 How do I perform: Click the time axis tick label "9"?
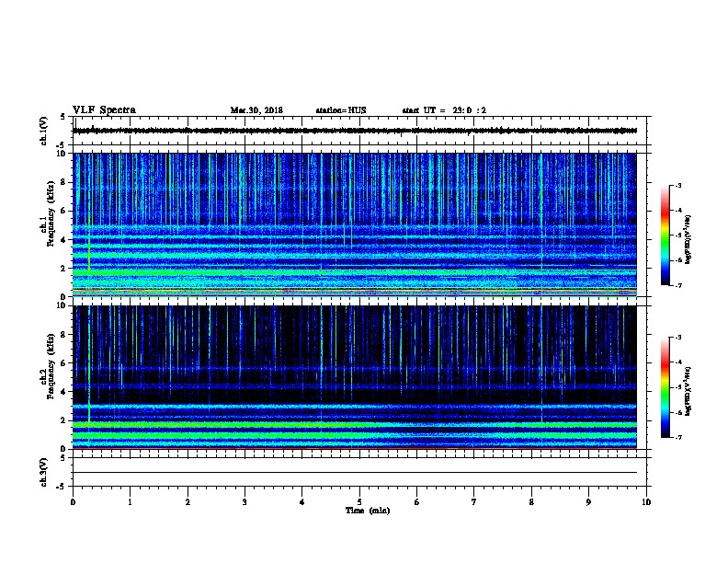pyautogui.click(x=588, y=501)
